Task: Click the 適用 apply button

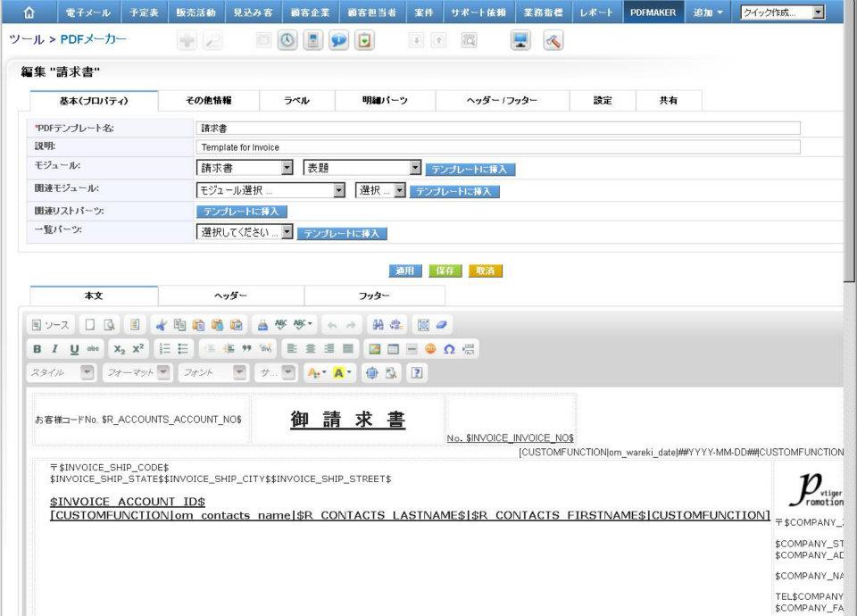Action: point(405,271)
